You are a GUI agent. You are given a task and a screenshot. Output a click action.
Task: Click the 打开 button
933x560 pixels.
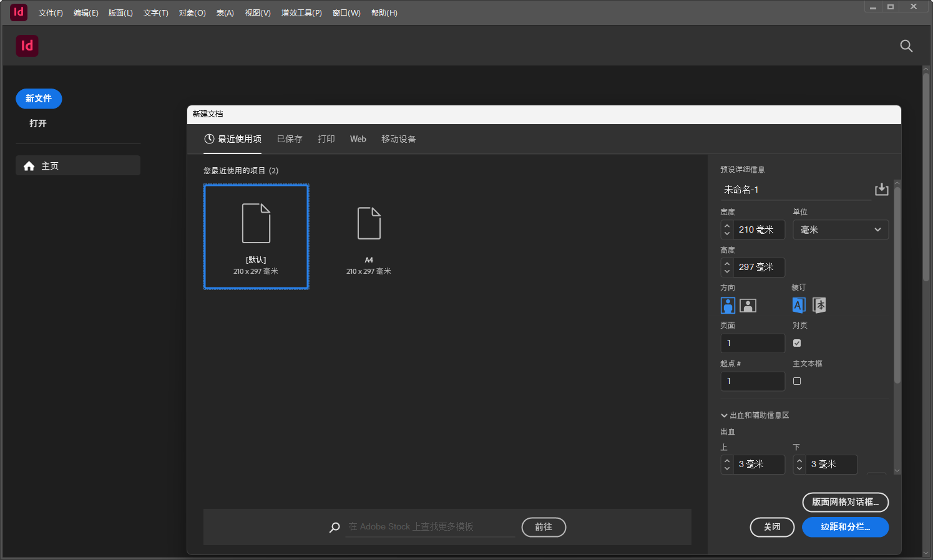[38, 123]
